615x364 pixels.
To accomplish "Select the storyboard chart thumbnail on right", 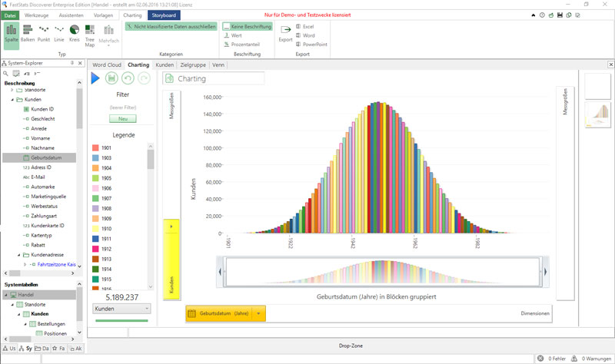I will tap(598, 114).
